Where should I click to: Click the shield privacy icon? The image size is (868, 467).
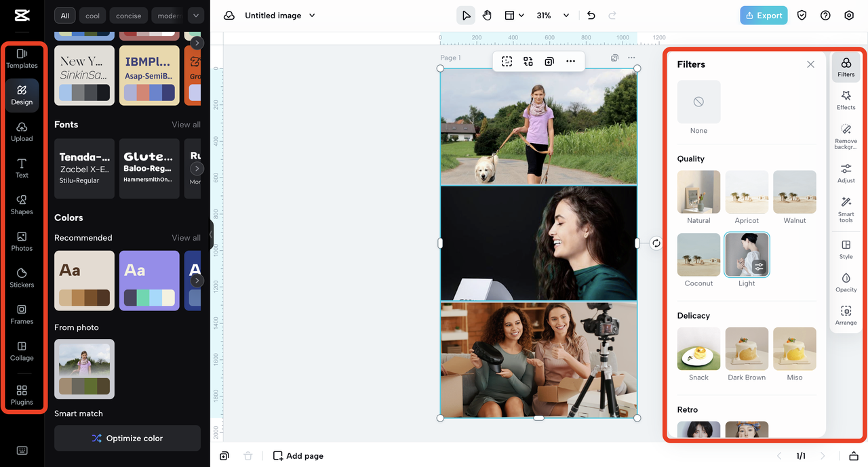coord(802,16)
